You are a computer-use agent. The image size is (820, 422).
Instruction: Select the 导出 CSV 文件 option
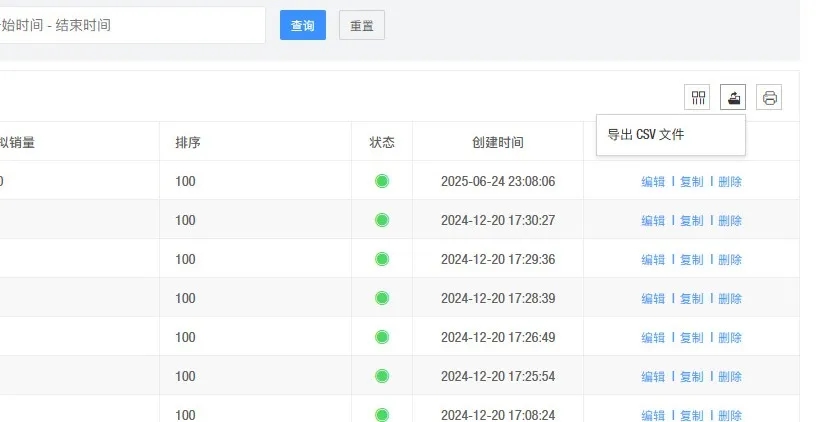pyautogui.click(x=646, y=135)
